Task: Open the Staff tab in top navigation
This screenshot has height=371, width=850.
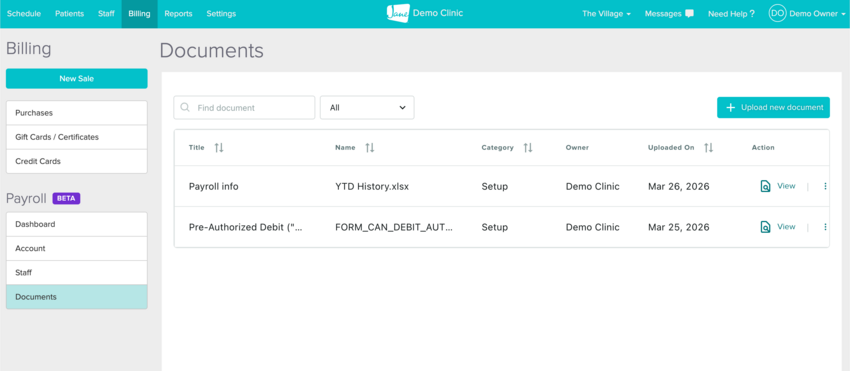Action: (106, 14)
